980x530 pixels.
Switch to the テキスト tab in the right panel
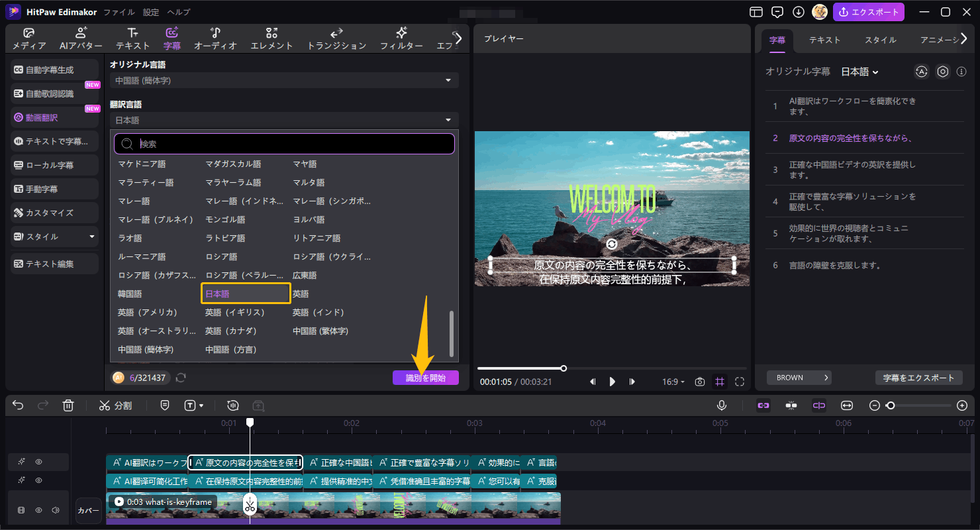point(823,40)
